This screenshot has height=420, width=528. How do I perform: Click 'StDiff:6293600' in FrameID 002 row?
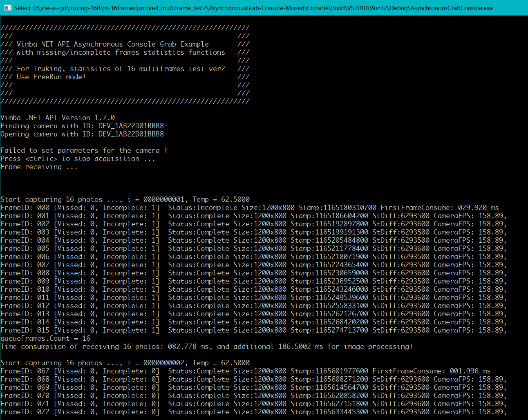[x=401, y=224]
